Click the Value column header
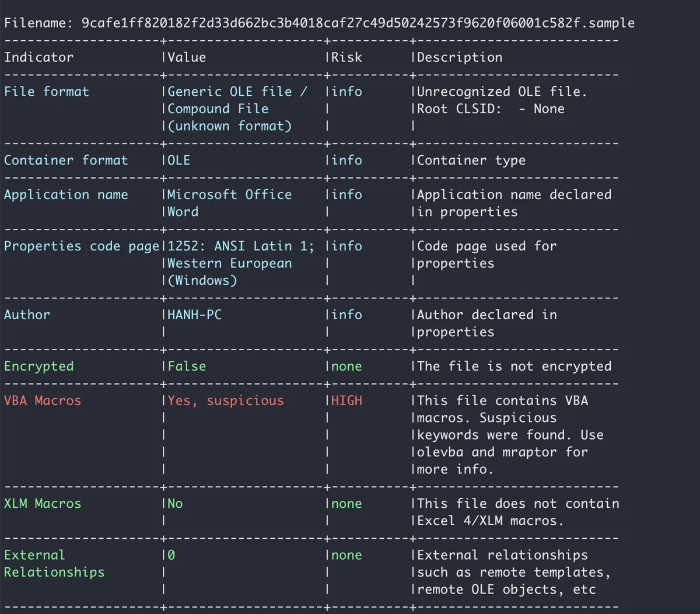The image size is (700, 614). (187, 57)
